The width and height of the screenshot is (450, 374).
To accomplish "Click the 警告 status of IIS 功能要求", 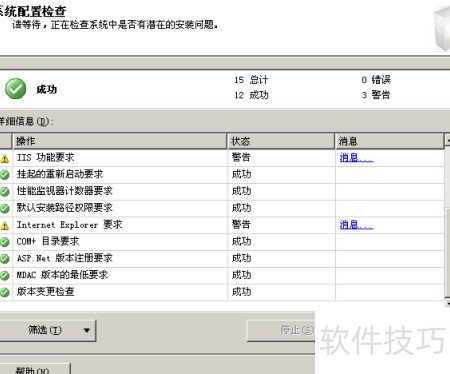I will 241,158.
